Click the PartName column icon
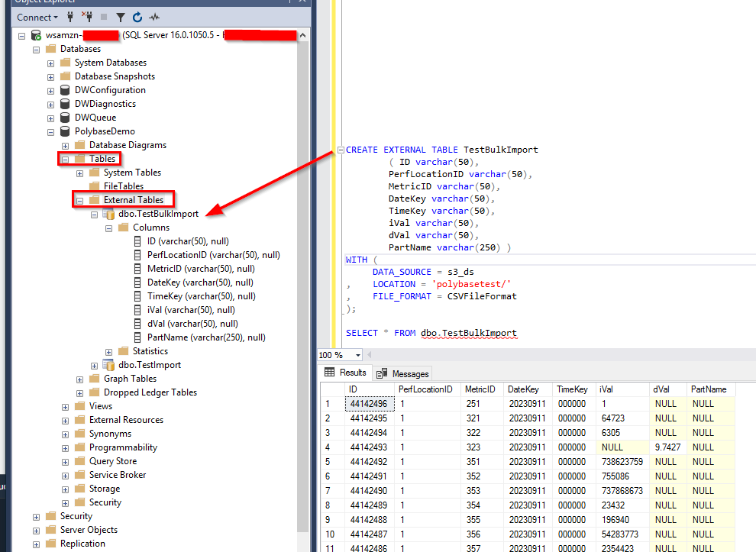The image size is (756, 552). (x=137, y=337)
